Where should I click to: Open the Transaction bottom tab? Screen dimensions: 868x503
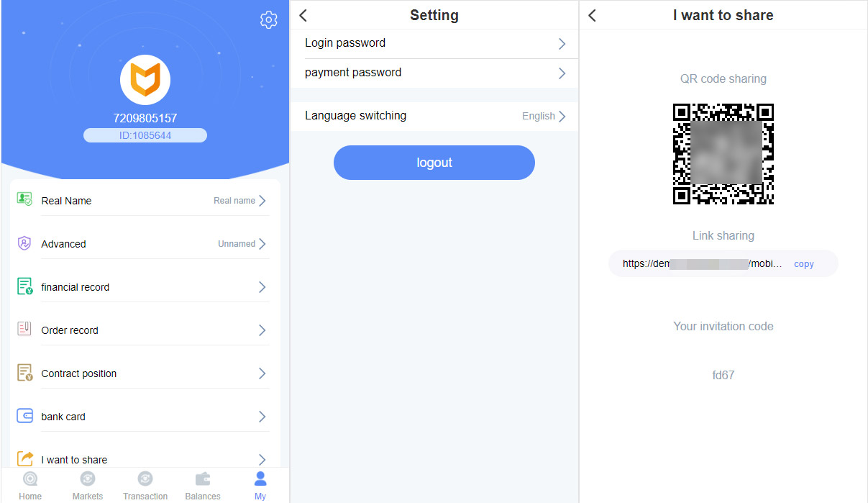145,486
